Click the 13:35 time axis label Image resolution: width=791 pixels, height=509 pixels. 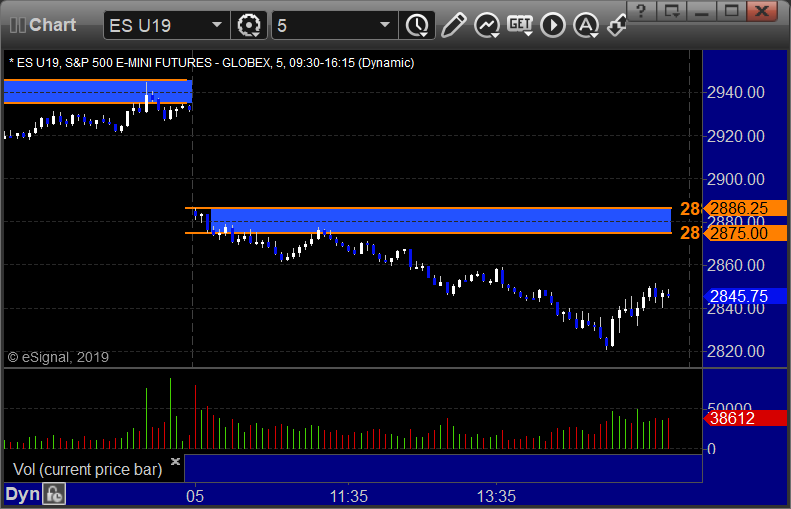click(496, 496)
